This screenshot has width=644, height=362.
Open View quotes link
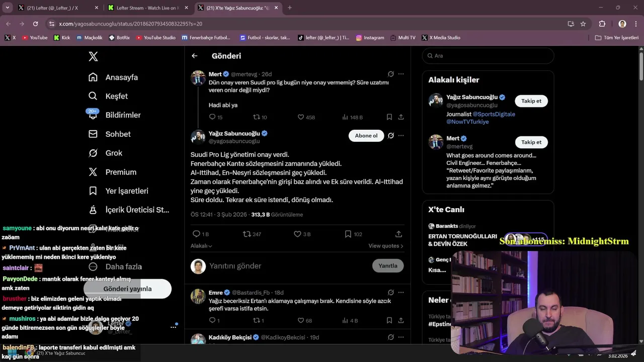pyautogui.click(x=386, y=246)
